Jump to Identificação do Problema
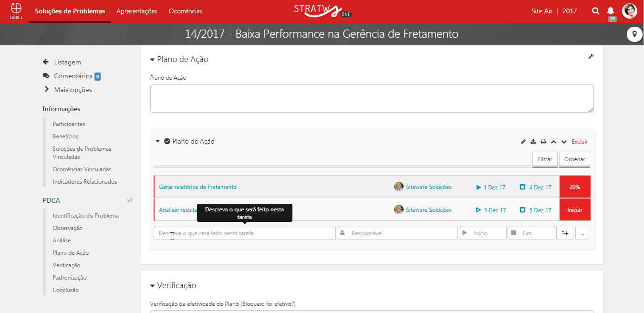The height and width of the screenshot is (313, 644). [x=86, y=216]
